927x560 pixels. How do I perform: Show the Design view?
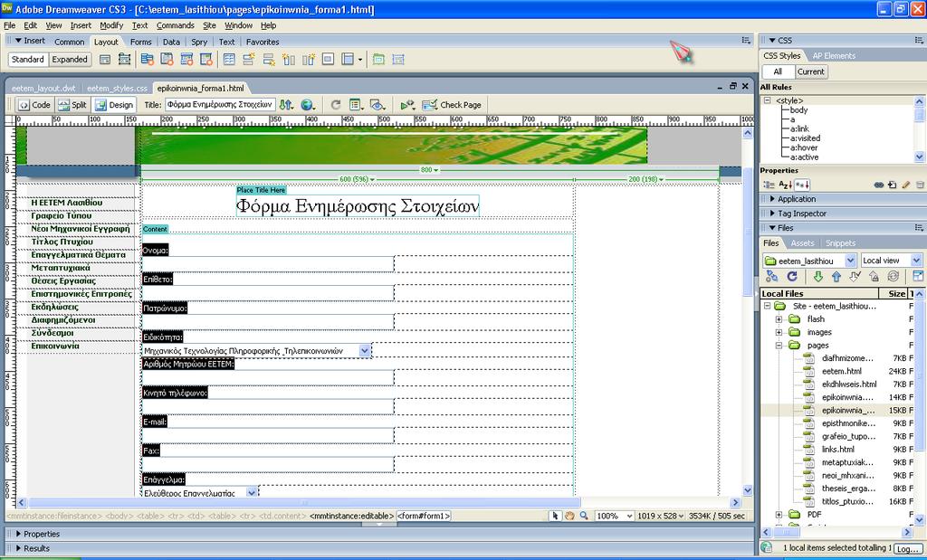(x=114, y=105)
